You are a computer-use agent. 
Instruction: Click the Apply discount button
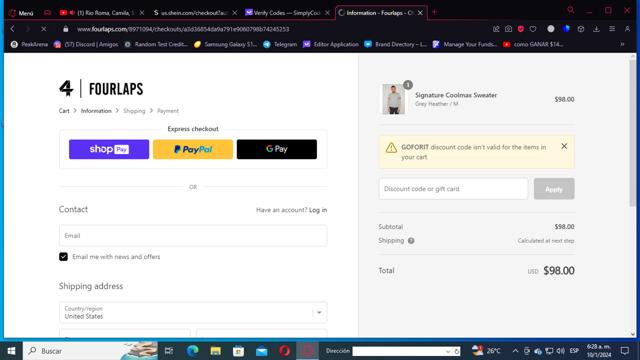554,189
